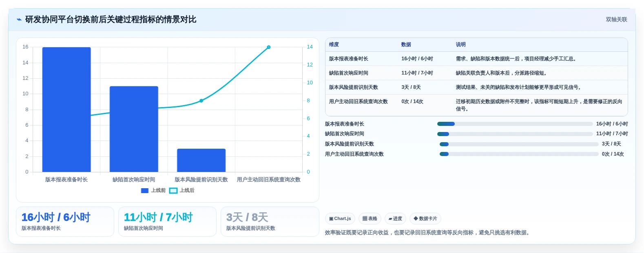
Task: Click the dashboard title 研发协同平台切换前后关键过程指标的情景对比
Action: [111, 20]
